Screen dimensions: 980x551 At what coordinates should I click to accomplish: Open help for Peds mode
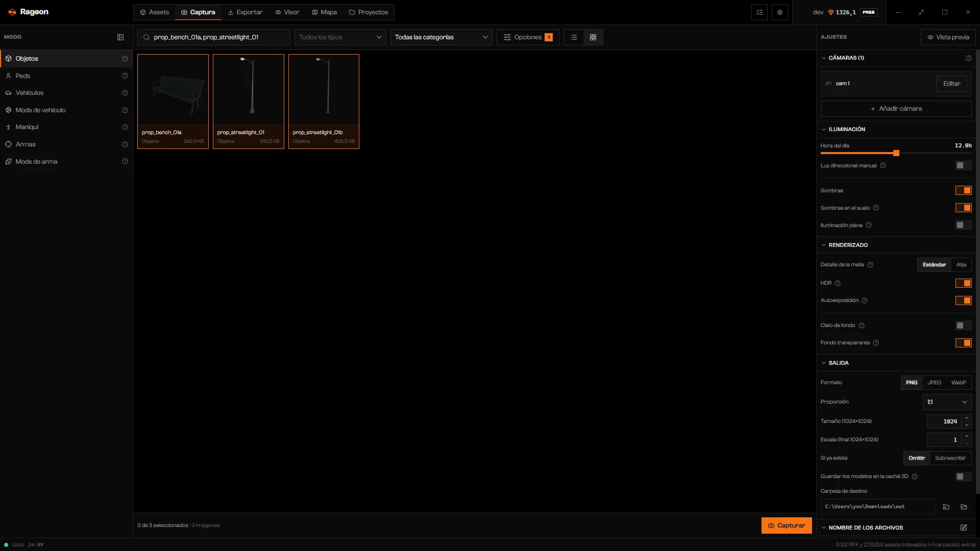(125, 76)
